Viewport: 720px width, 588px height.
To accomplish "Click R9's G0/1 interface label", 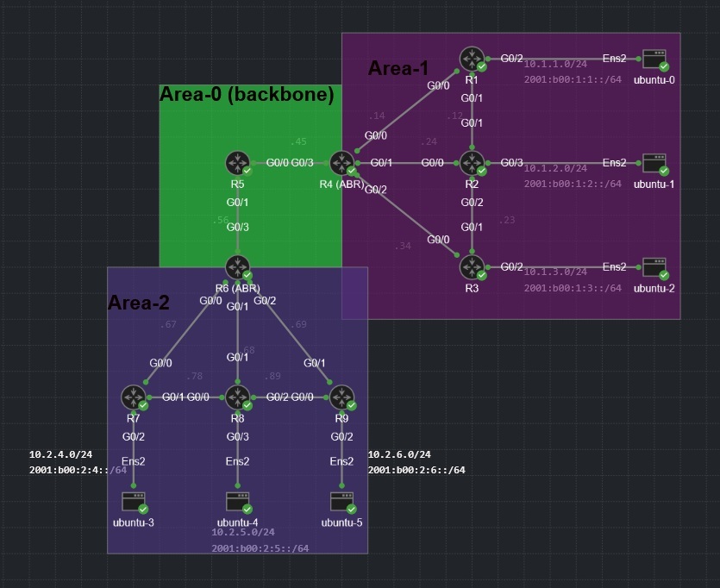I will (x=315, y=363).
